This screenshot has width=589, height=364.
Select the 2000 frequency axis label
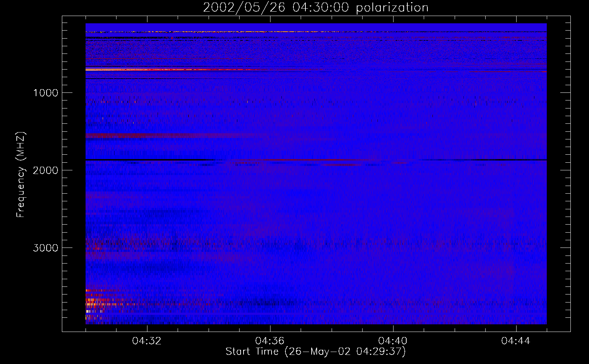[x=46, y=170]
